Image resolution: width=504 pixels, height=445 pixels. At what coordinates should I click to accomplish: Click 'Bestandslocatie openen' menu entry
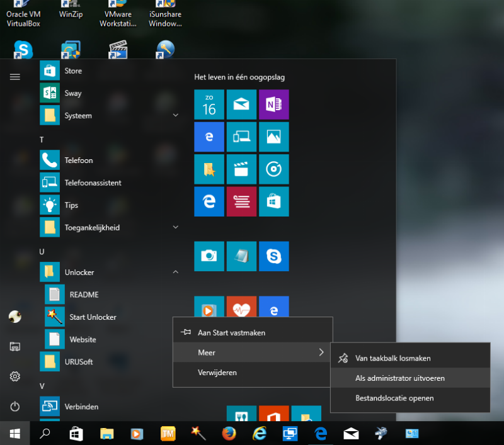pos(394,398)
